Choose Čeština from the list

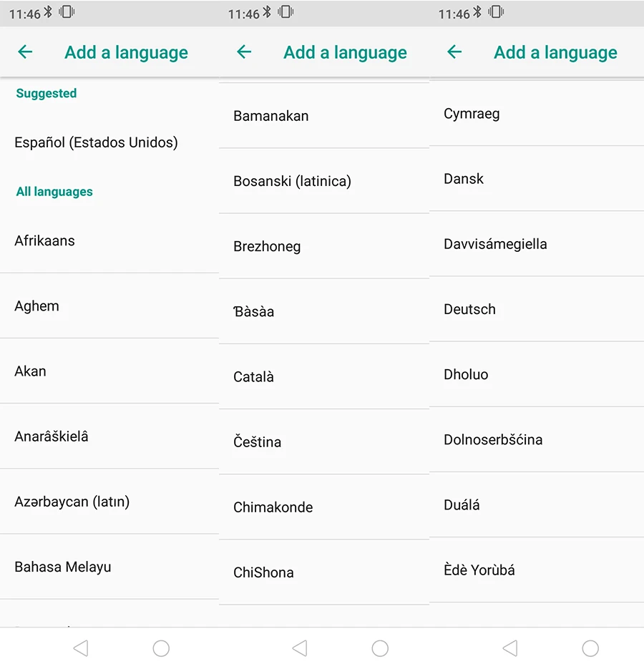pyautogui.click(x=324, y=441)
